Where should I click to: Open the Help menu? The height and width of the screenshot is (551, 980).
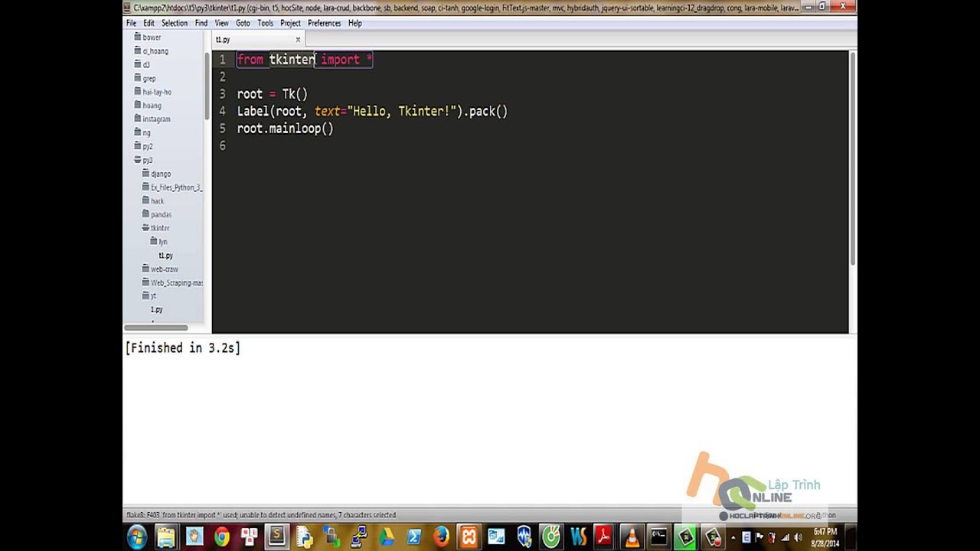pos(355,23)
